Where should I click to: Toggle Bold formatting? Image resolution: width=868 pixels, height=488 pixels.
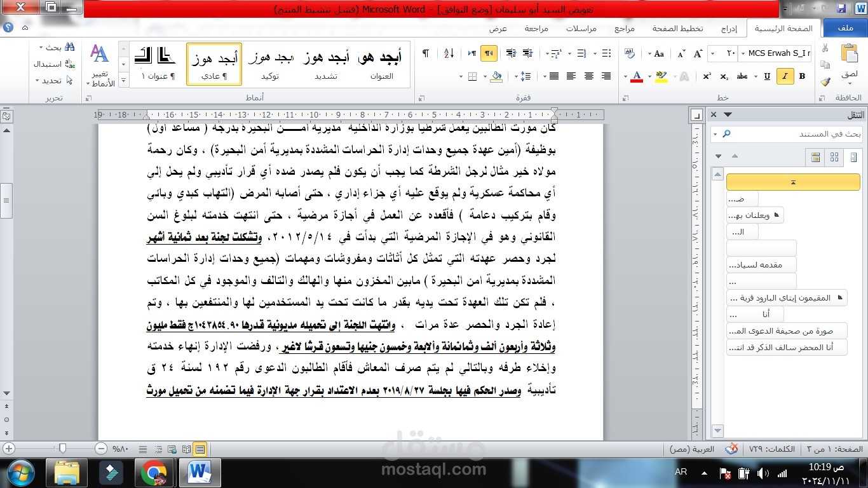tap(803, 76)
